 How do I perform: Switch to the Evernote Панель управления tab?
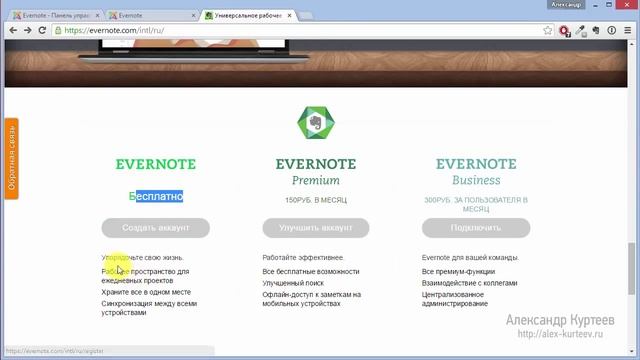[x=56, y=16]
